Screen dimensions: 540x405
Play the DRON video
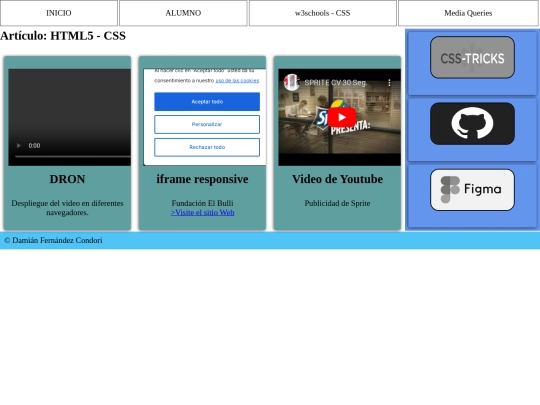tap(19, 146)
